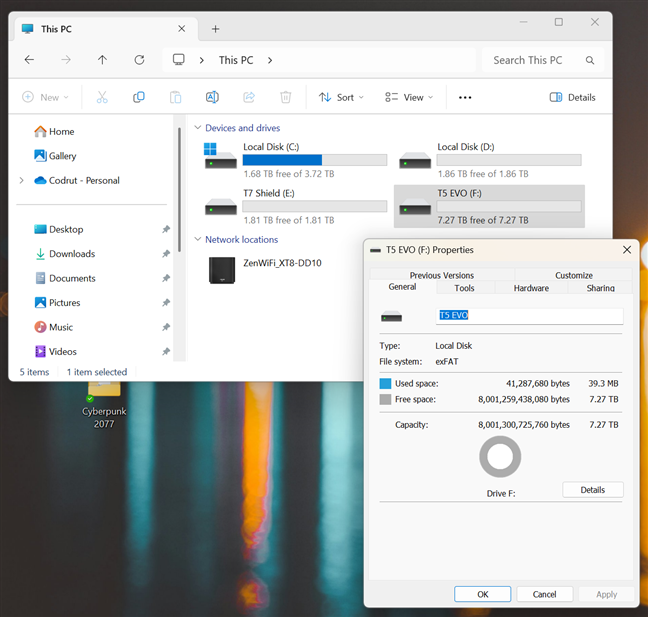Click Details button under capacity chart

point(593,490)
